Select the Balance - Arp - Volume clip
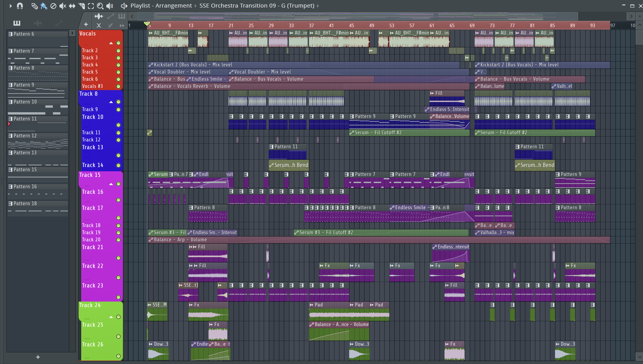 point(379,240)
